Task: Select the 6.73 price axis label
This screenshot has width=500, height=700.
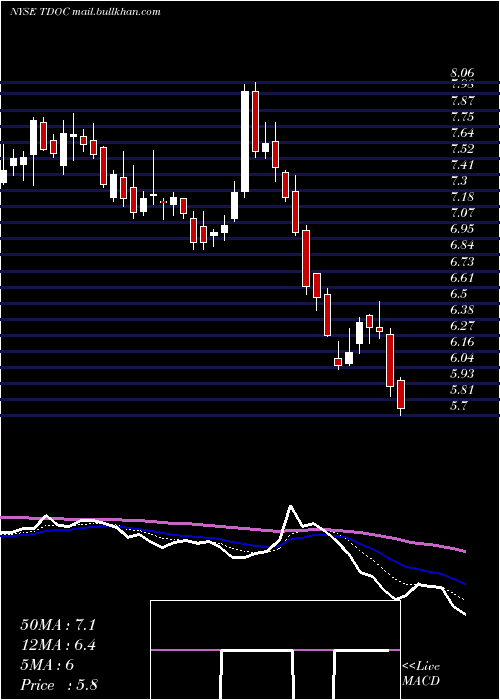Action: pos(462,261)
